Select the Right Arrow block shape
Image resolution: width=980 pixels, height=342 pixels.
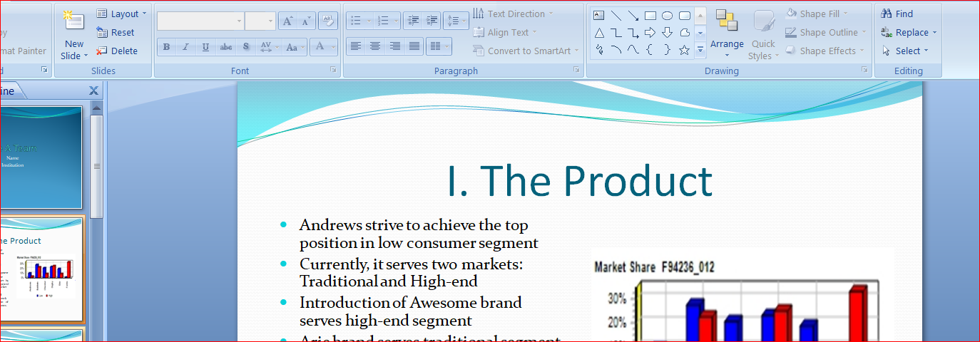[650, 33]
